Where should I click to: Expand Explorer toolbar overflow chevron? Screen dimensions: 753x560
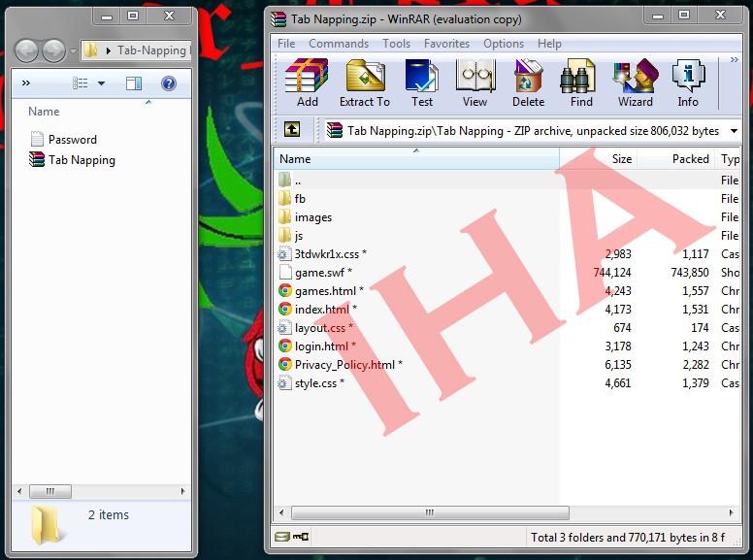click(x=26, y=83)
